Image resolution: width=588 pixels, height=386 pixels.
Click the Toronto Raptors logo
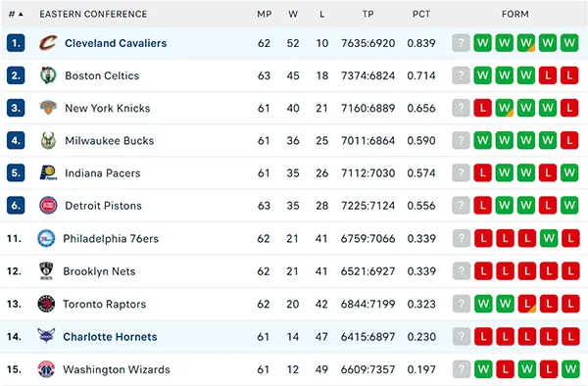click(x=46, y=304)
